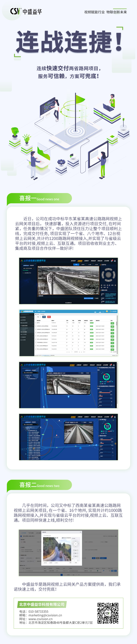Screen dimensions: 137x644
Task: Click the 532 donut chart in the G35 map screenshot
Action: 108,426
